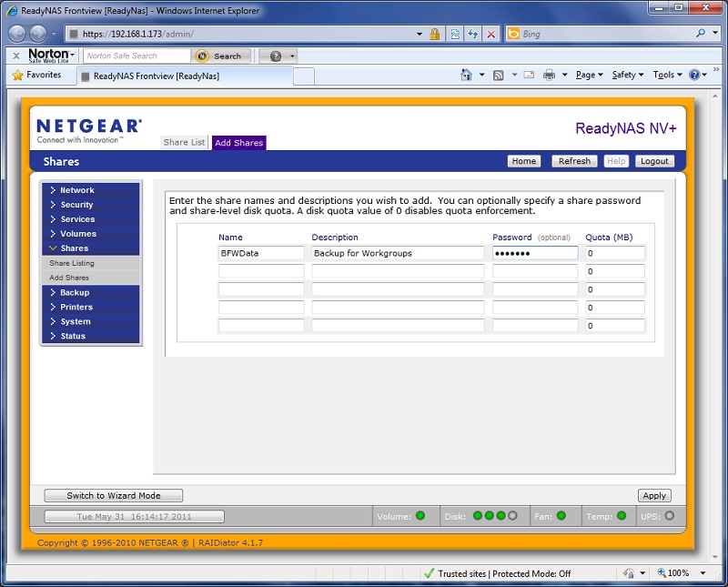Click the Read Mail envelope icon

[529, 75]
